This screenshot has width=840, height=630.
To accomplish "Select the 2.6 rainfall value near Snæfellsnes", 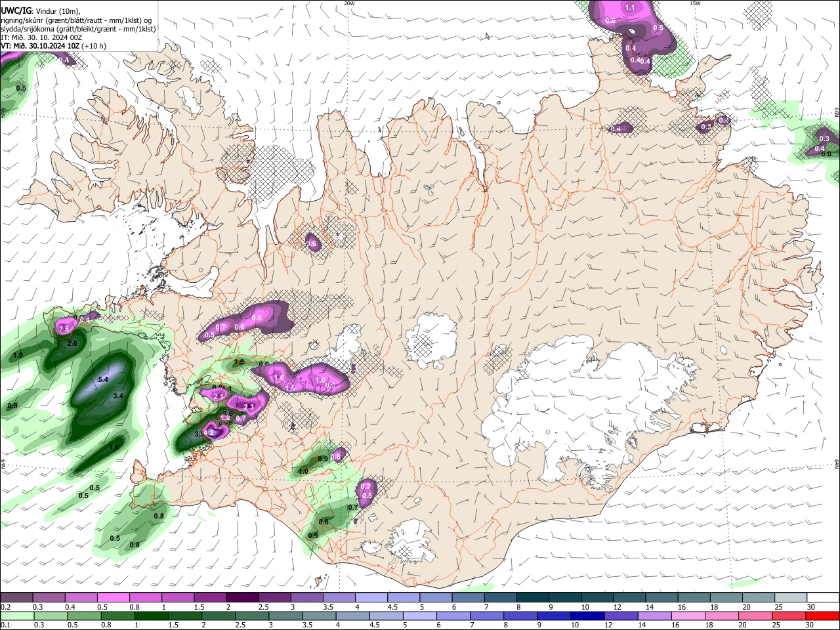I will point(72,343).
